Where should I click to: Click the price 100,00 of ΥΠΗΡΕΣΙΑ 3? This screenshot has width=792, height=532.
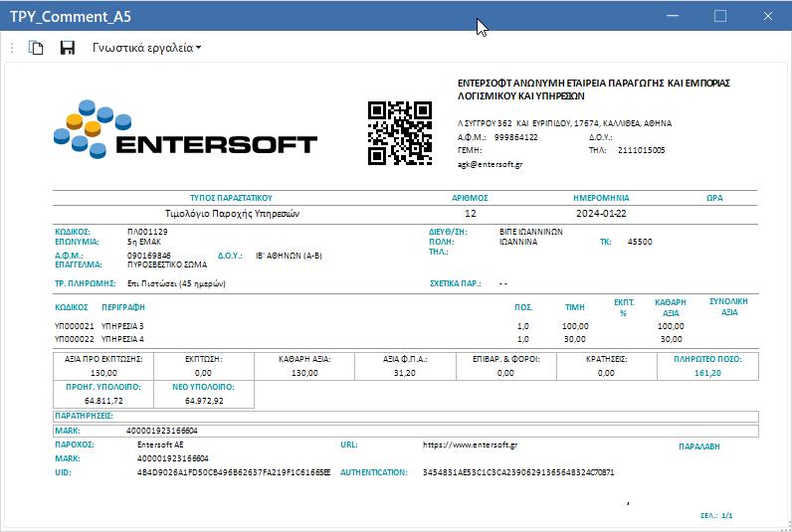(x=575, y=326)
